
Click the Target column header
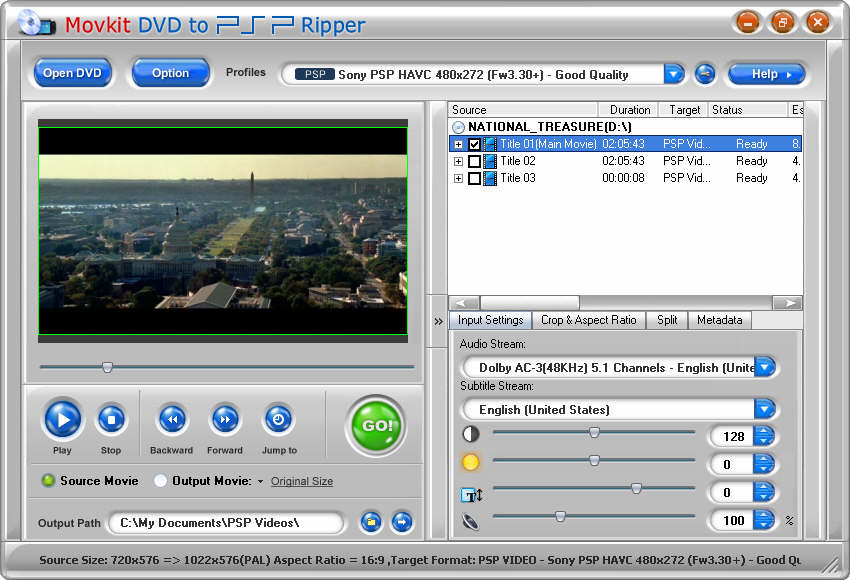tap(683, 109)
